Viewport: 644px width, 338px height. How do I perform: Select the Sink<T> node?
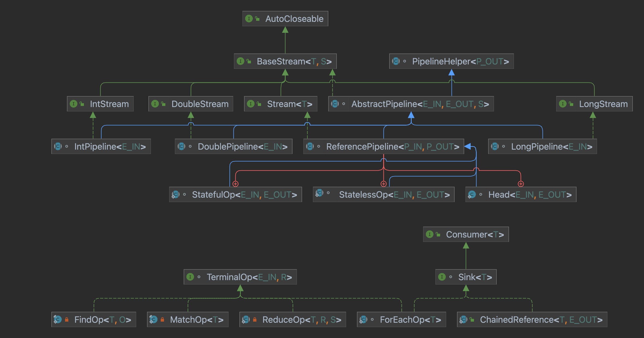click(475, 277)
